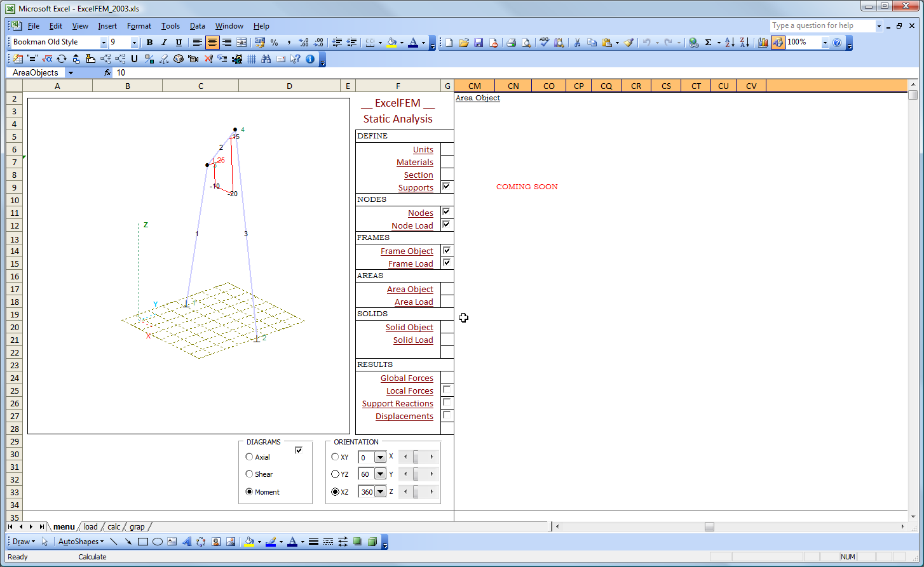
Task: Apply the yellow fill color
Action: (x=391, y=43)
